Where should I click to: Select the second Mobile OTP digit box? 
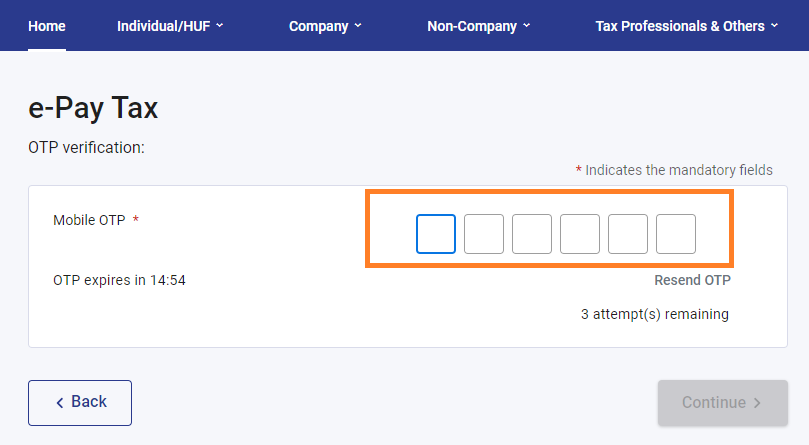click(x=484, y=234)
